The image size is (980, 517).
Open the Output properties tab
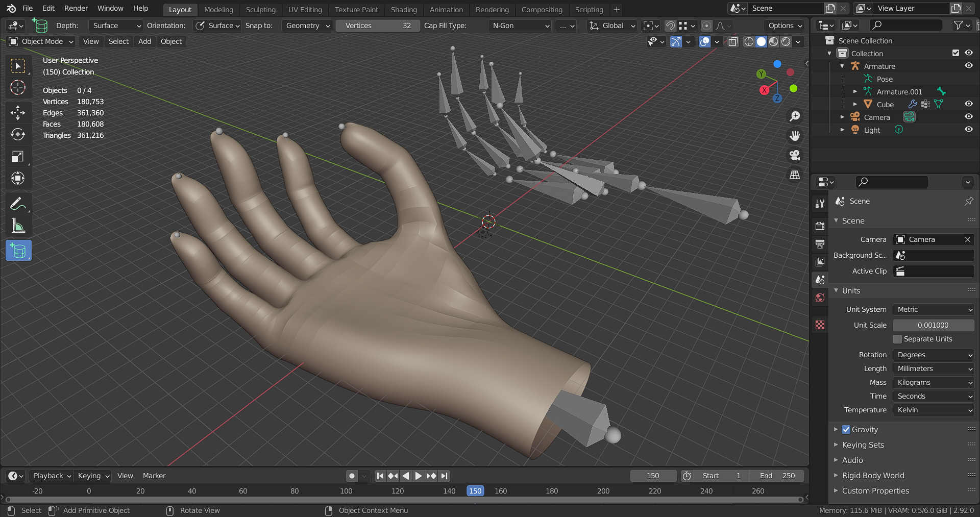tap(820, 244)
